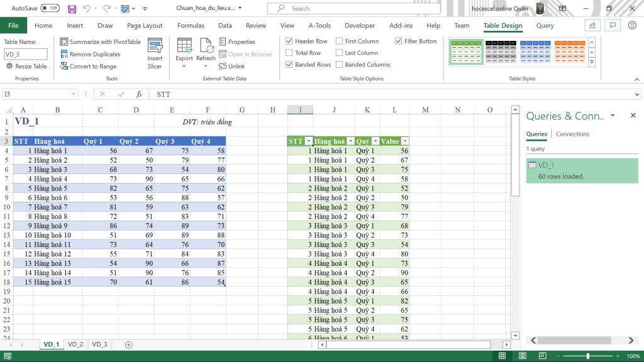Switch to the Connections tab

(x=573, y=134)
